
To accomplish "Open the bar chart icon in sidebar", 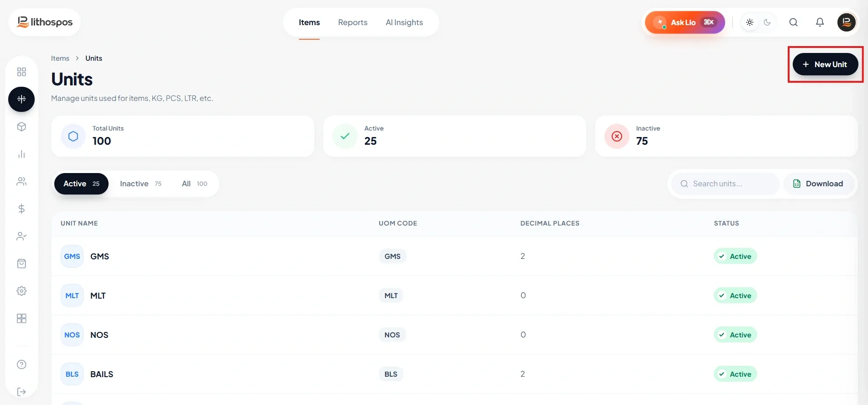I will pos(21,154).
